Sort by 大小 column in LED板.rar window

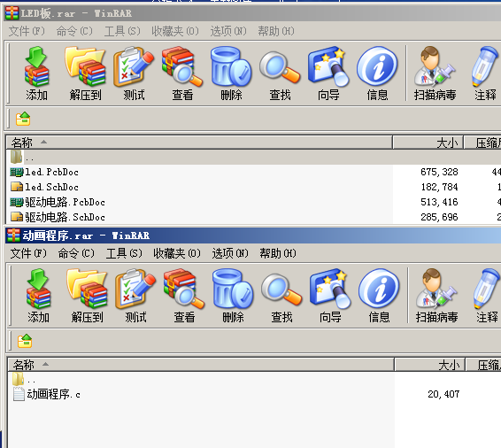coord(428,143)
